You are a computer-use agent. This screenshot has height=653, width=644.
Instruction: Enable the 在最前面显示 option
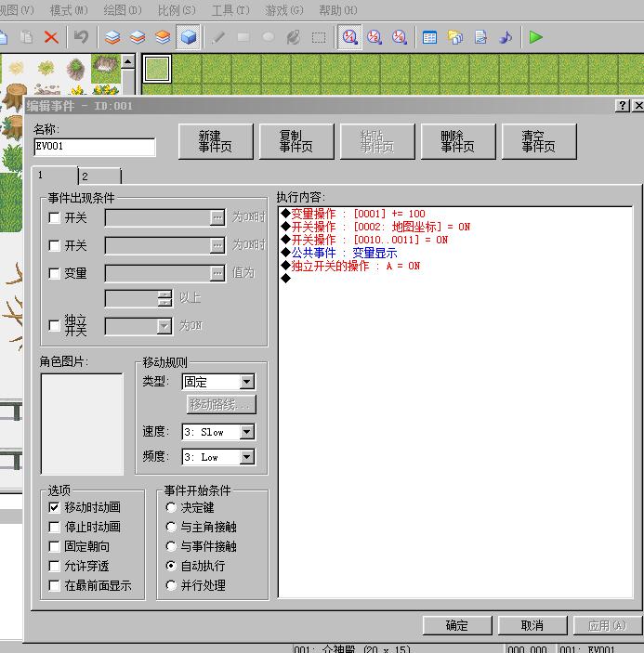54,585
